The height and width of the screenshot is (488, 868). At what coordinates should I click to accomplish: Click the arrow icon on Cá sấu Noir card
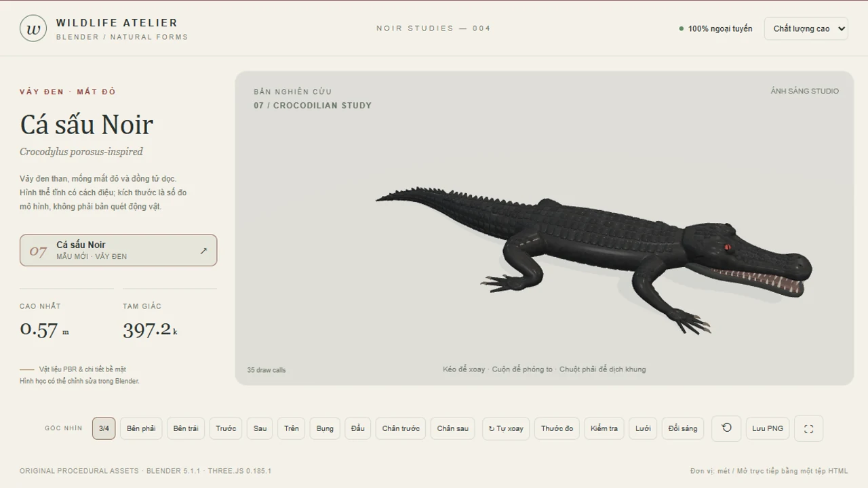click(x=203, y=251)
